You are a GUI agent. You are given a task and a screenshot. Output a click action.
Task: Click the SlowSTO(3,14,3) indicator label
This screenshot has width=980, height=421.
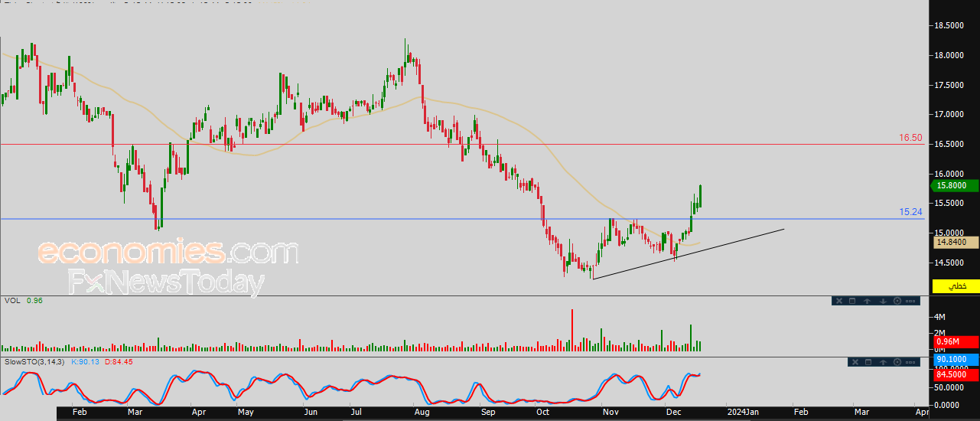[35, 362]
